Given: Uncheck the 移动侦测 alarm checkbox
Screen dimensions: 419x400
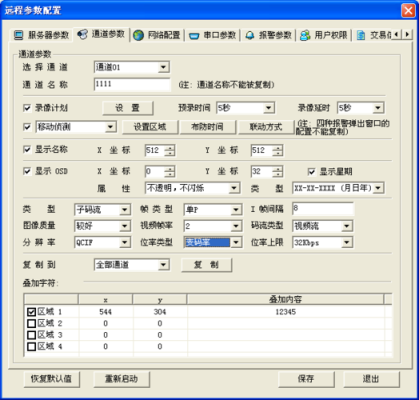Looking at the screenshot, I should click(x=27, y=127).
